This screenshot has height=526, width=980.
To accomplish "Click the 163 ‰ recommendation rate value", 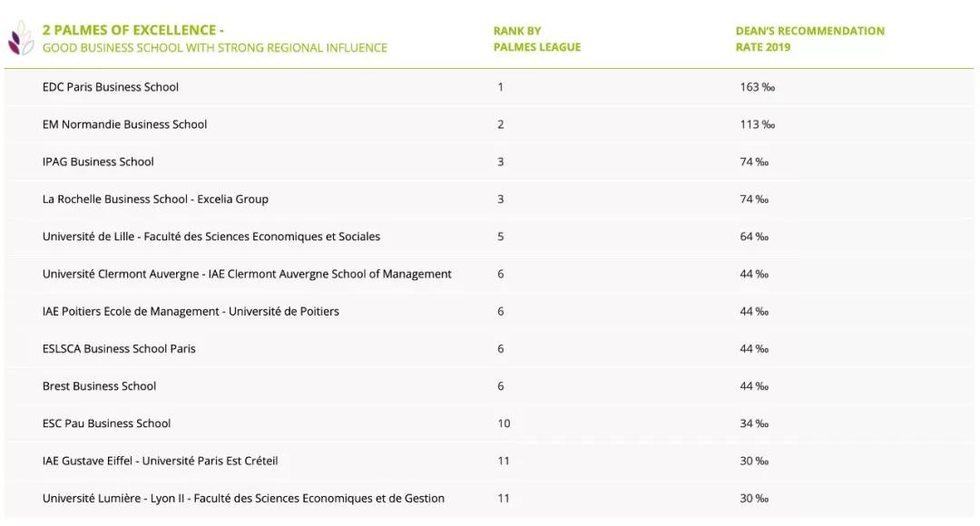I will [x=757, y=87].
